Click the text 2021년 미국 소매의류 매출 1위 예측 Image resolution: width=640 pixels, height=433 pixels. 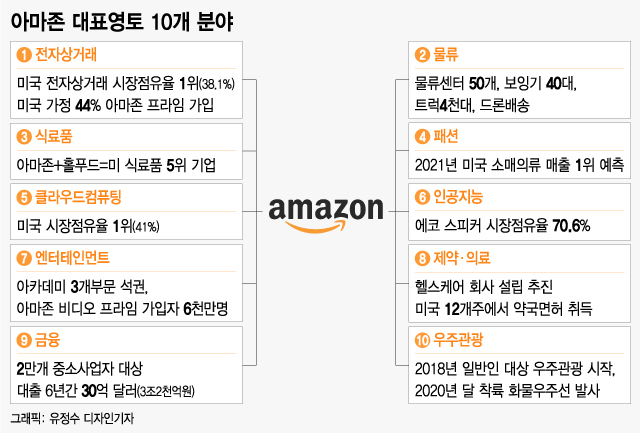coord(520,163)
